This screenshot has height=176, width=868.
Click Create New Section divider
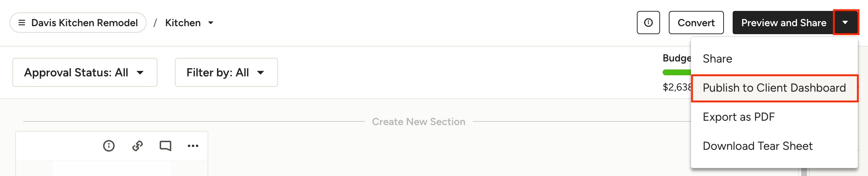click(418, 121)
